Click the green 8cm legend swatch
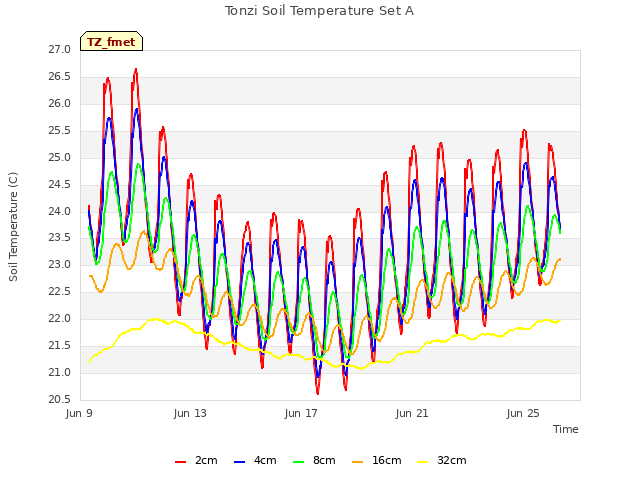 click(299, 462)
